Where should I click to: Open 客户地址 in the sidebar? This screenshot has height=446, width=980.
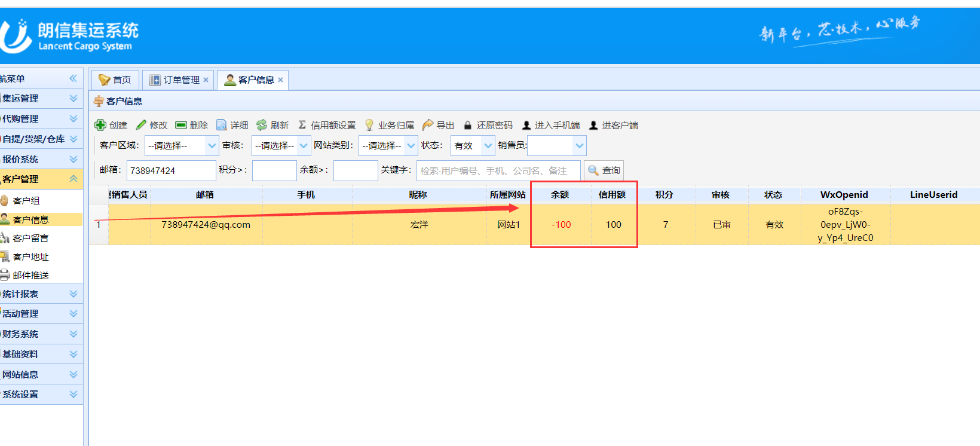coord(30,256)
